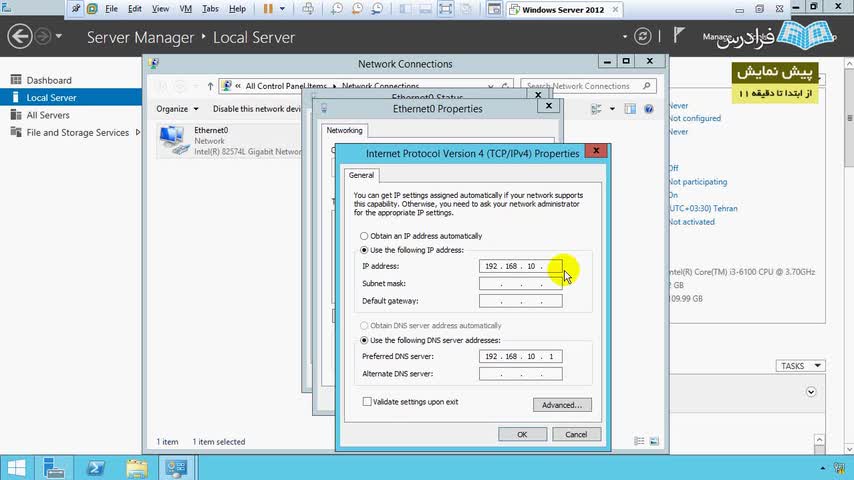Select the General tab
Screen dimensions: 854x480
pyautogui.click(x=361, y=175)
